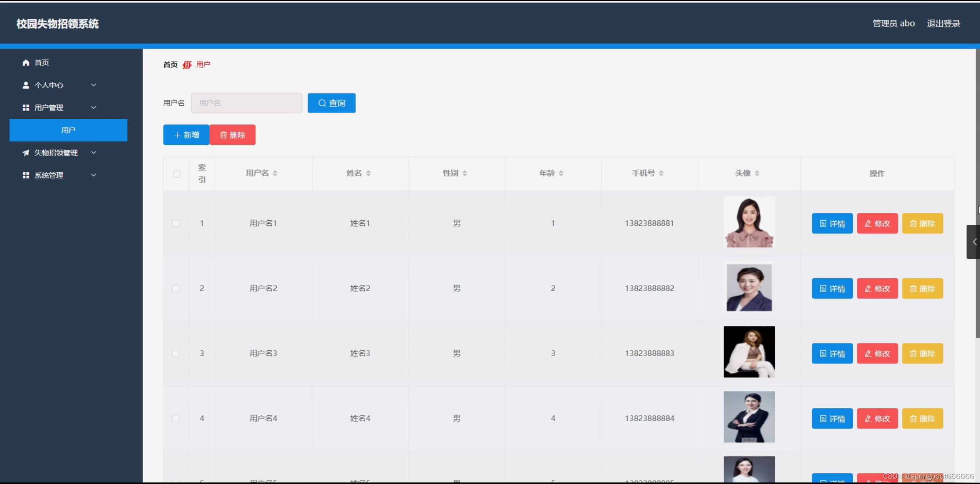Click the grid icon beside 系统管理

click(26, 175)
